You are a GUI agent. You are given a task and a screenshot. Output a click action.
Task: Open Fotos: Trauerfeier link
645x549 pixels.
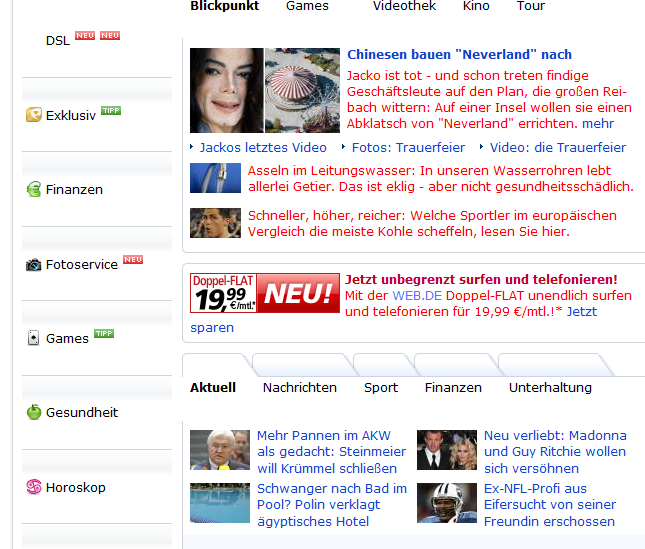pyautogui.click(x=408, y=147)
